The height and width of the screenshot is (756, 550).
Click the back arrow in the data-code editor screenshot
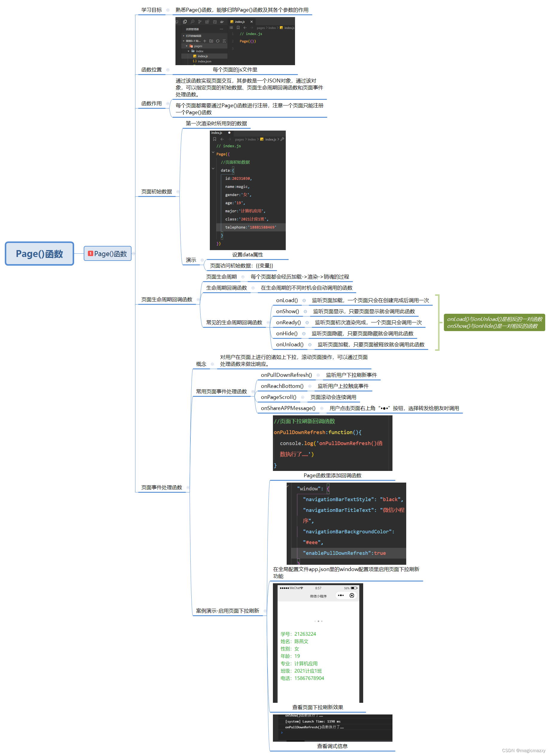pyautogui.click(x=222, y=139)
